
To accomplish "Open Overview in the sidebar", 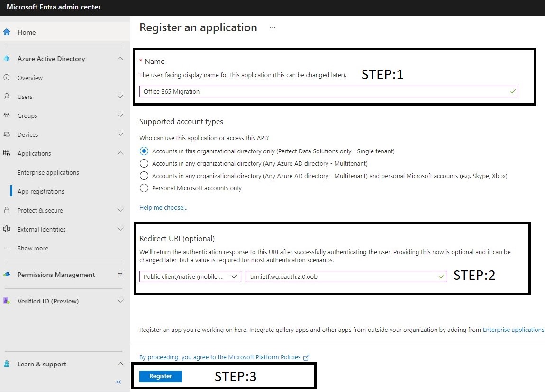I will pyautogui.click(x=30, y=78).
